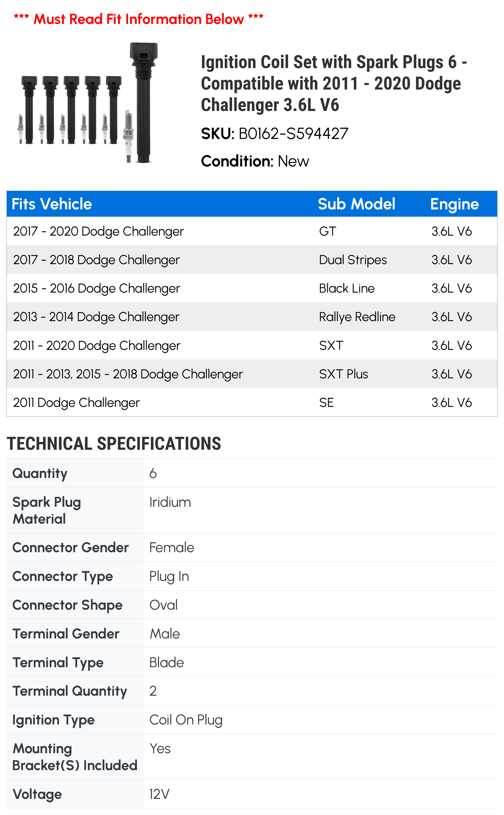Viewport: 504px width, 815px height.
Task: Click the Engine column header
Action: pyautogui.click(x=454, y=204)
